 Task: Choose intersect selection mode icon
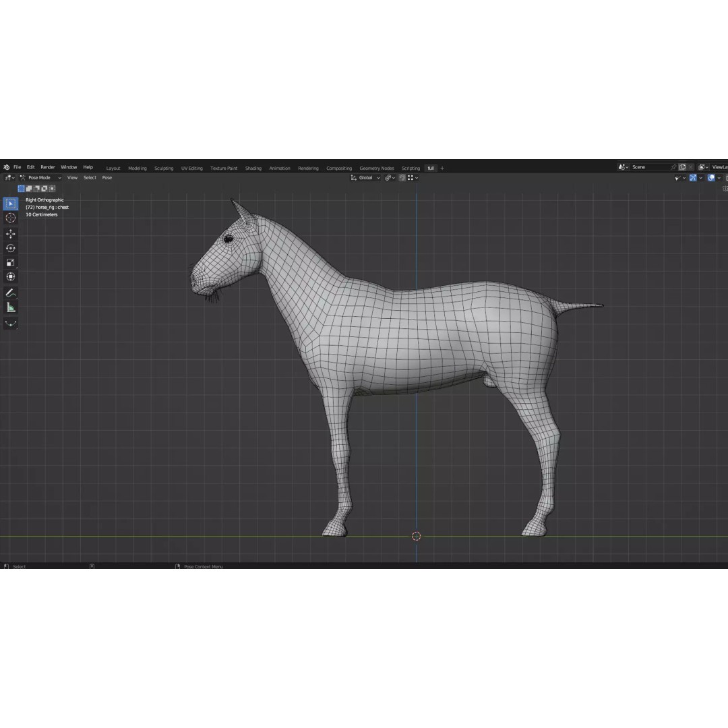(x=52, y=189)
